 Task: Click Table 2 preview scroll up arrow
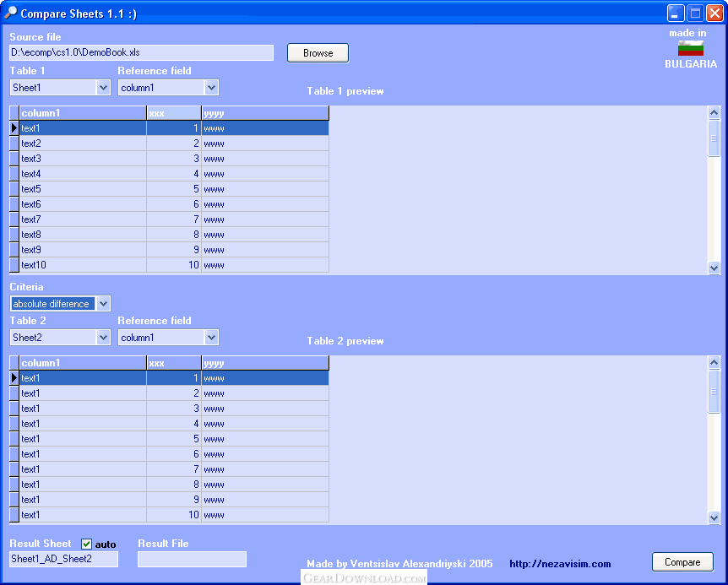714,362
